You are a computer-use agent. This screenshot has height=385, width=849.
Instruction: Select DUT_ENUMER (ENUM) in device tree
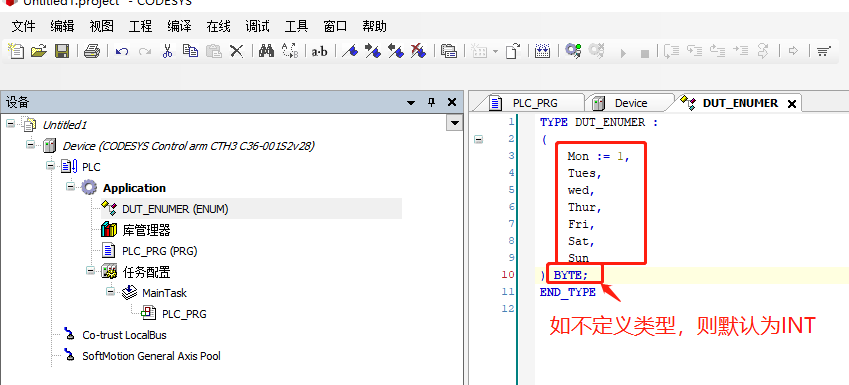175,209
